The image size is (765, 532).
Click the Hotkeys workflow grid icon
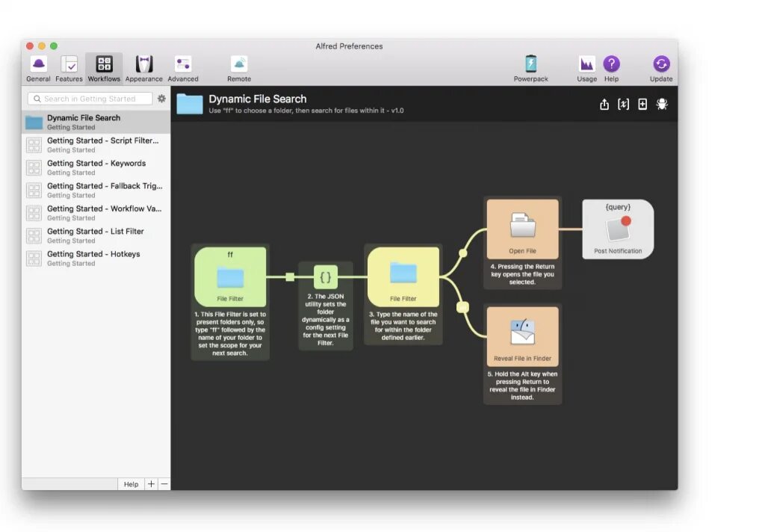tap(34, 259)
